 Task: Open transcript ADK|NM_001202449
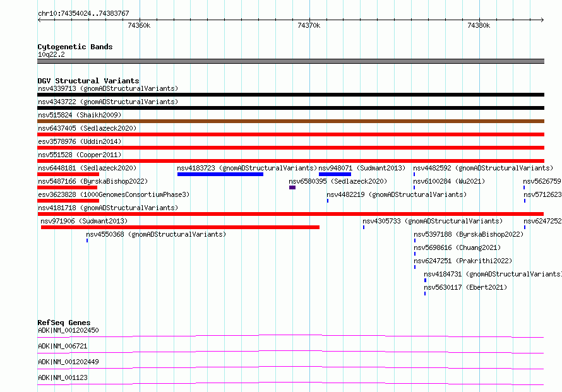pos(68,362)
